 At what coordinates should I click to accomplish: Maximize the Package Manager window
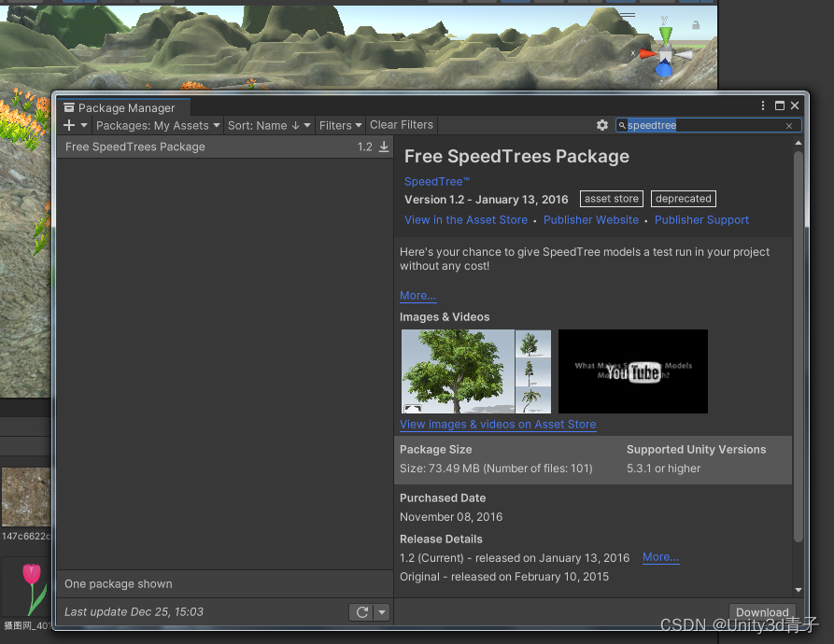(x=780, y=105)
